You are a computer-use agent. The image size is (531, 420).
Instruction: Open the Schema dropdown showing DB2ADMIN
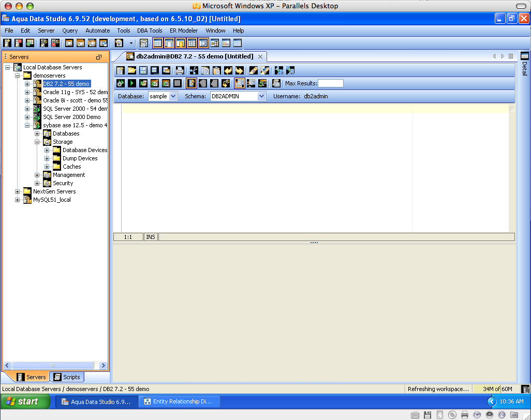coord(261,96)
